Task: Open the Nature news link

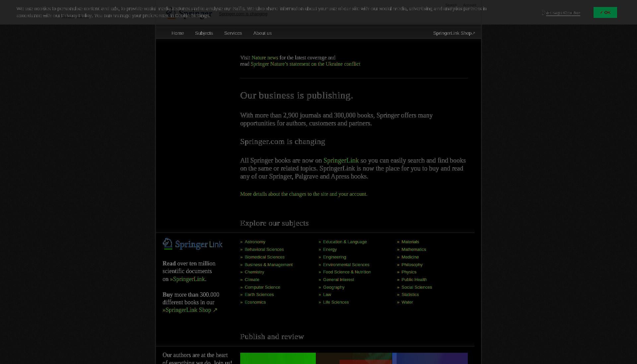Action: tap(264, 58)
